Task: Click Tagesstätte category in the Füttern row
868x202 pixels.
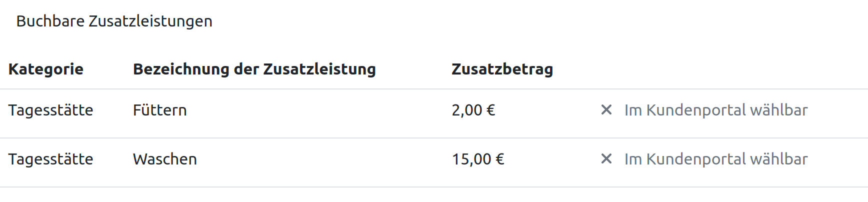Action: [50, 110]
